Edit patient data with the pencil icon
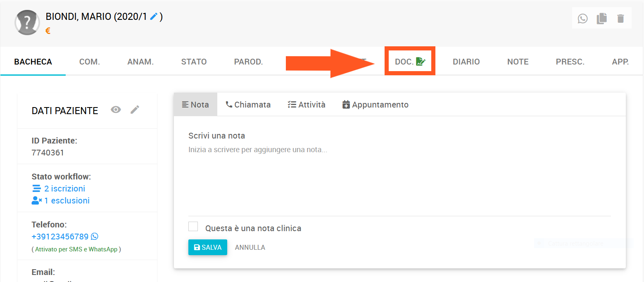The height and width of the screenshot is (282, 644). tap(135, 110)
